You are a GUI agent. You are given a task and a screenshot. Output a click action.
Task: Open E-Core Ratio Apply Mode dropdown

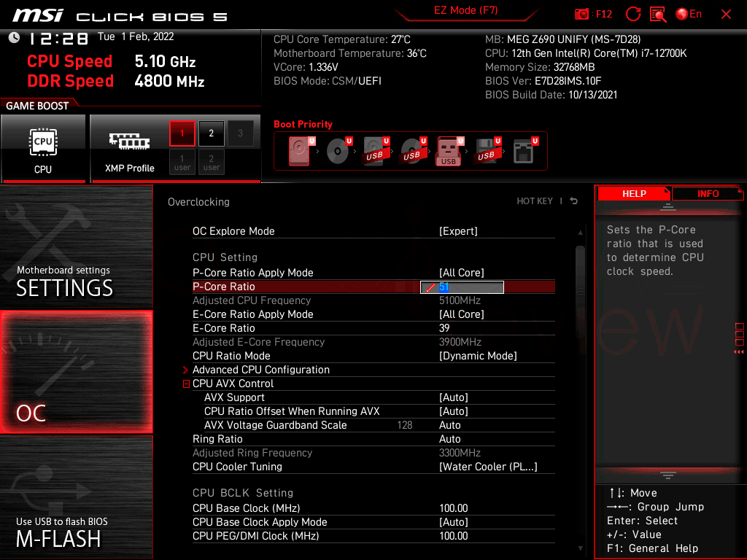point(461,314)
